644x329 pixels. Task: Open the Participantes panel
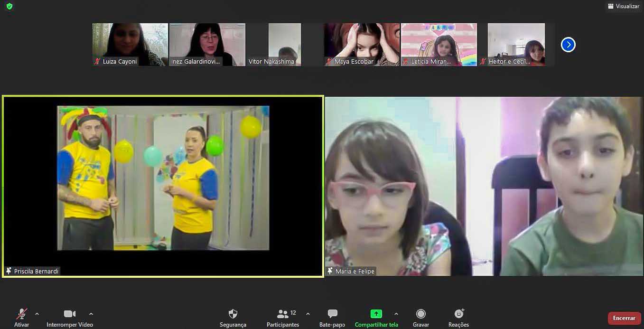[283, 318]
